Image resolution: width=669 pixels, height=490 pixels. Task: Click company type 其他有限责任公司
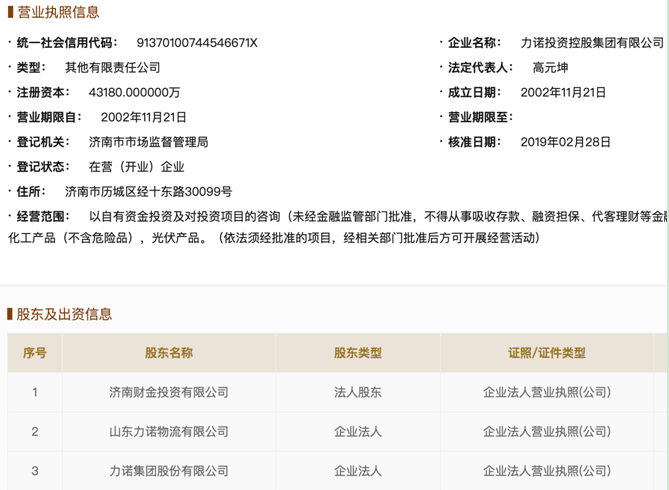112,68
